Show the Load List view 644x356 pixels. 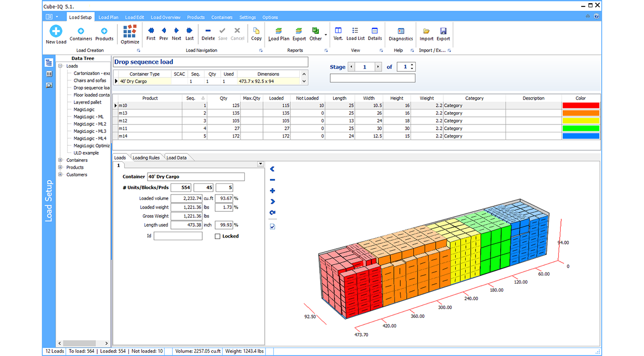click(x=355, y=34)
